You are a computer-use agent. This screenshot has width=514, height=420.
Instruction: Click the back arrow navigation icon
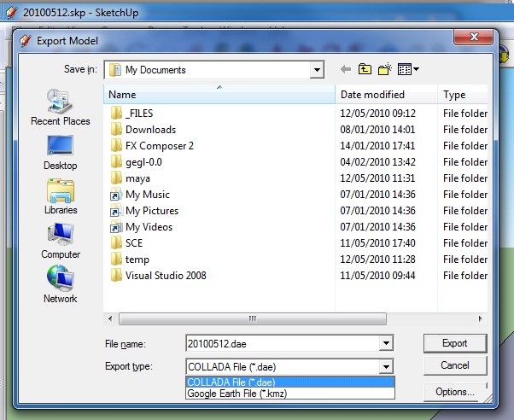pos(345,70)
